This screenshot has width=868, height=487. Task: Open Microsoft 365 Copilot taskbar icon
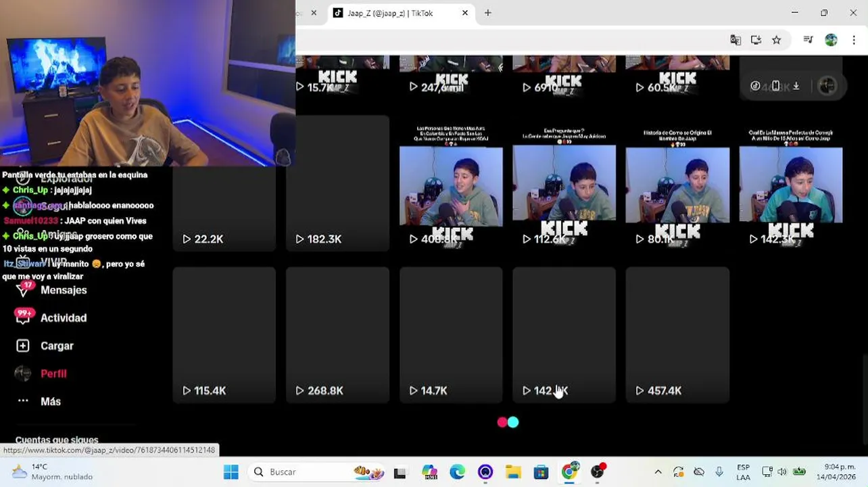[x=429, y=472]
